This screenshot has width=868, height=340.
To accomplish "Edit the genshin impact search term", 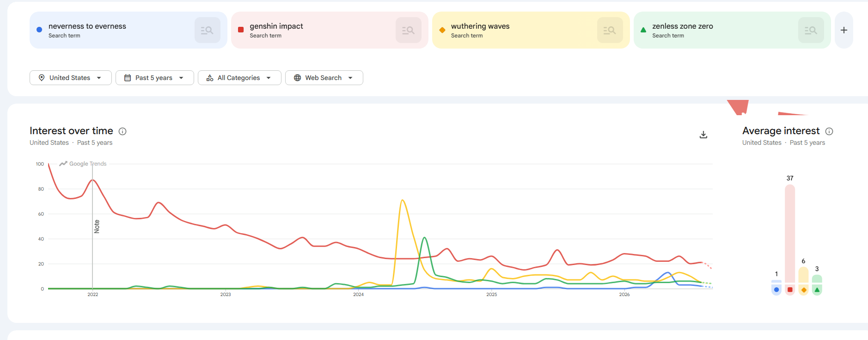I will [x=276, y=26].
